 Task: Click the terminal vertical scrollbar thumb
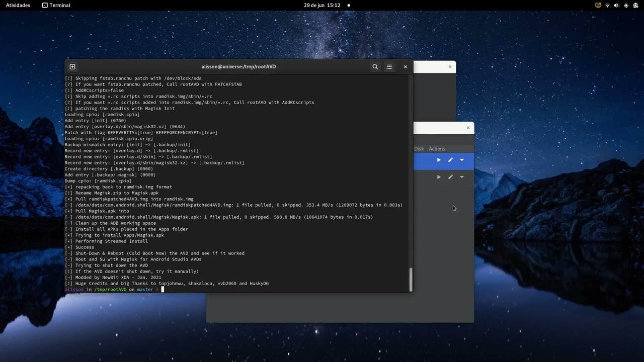[x=411, y=279]
